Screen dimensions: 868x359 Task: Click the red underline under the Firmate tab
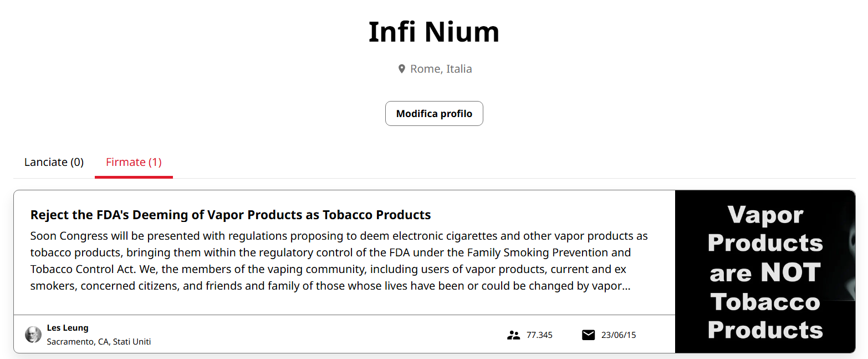pos(134,177)
